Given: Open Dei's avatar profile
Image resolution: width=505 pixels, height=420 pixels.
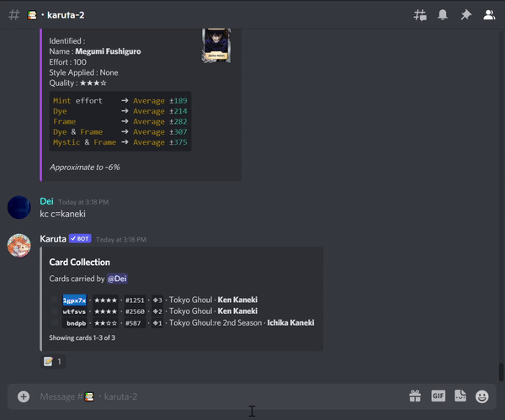Looking at the screenshot, I should 19,208.
